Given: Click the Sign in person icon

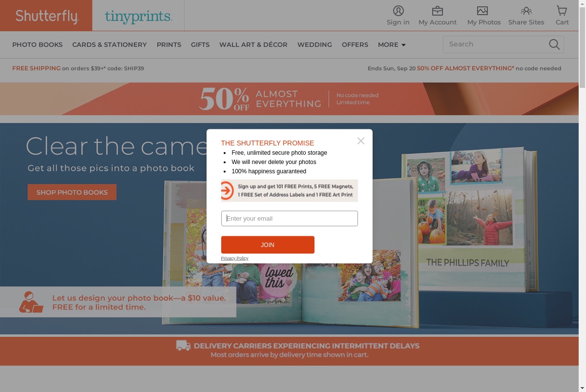Looking at the screenshot, I should (x=398, y=11).
